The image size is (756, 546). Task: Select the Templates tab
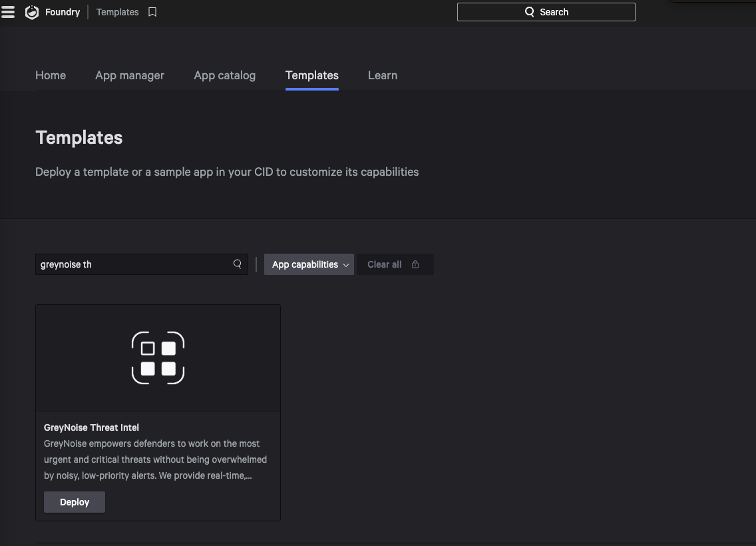click(x=312, y=76)
